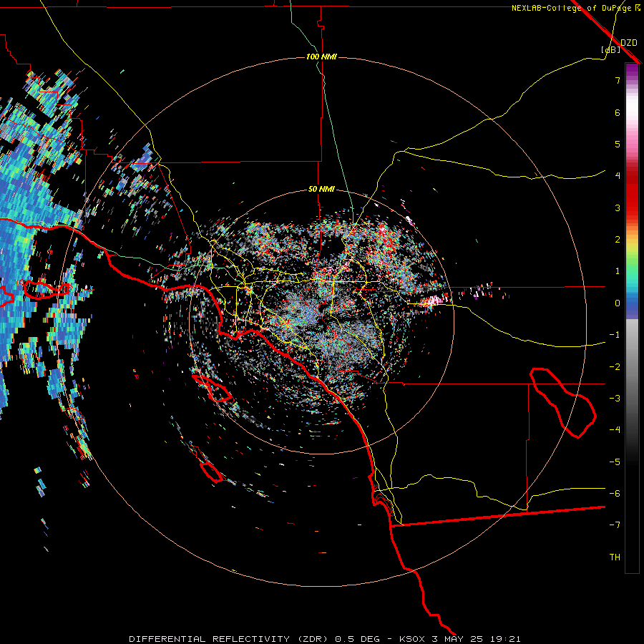644x644 pixels.
Task: Click the 'DIFFERENTIAL REFLECTIVITY (ZDR)' title text
Action: [228, 639]
